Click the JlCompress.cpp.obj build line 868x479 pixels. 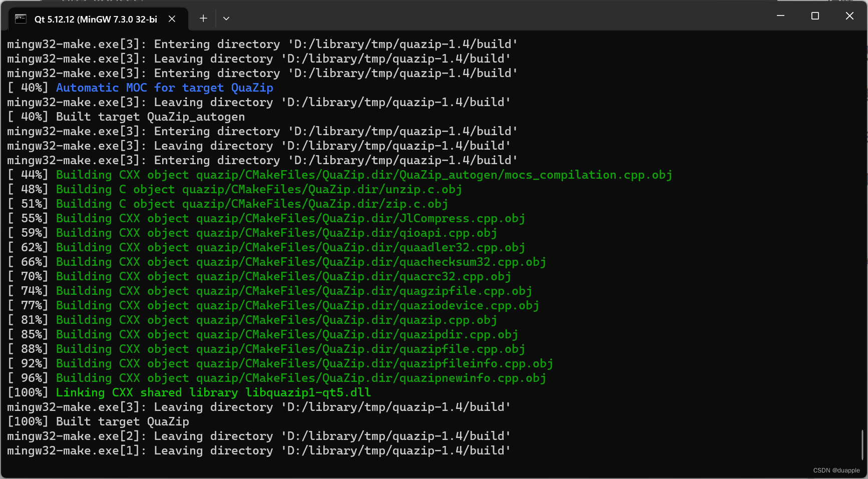point(266,218)
